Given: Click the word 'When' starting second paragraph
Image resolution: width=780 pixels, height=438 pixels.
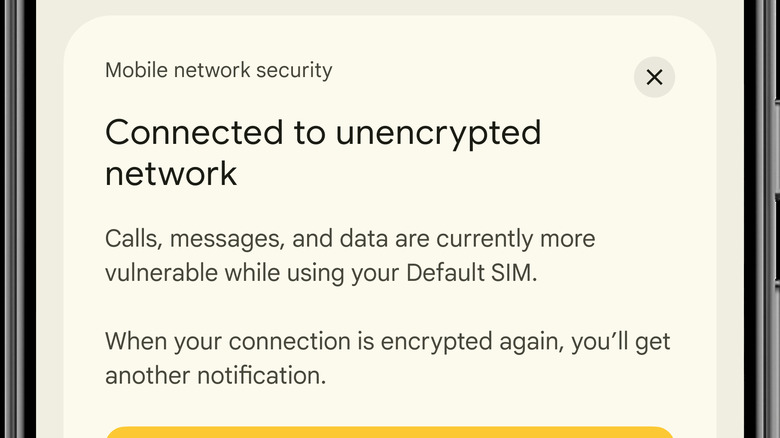Looking at the screenshot, I should 133,341.
